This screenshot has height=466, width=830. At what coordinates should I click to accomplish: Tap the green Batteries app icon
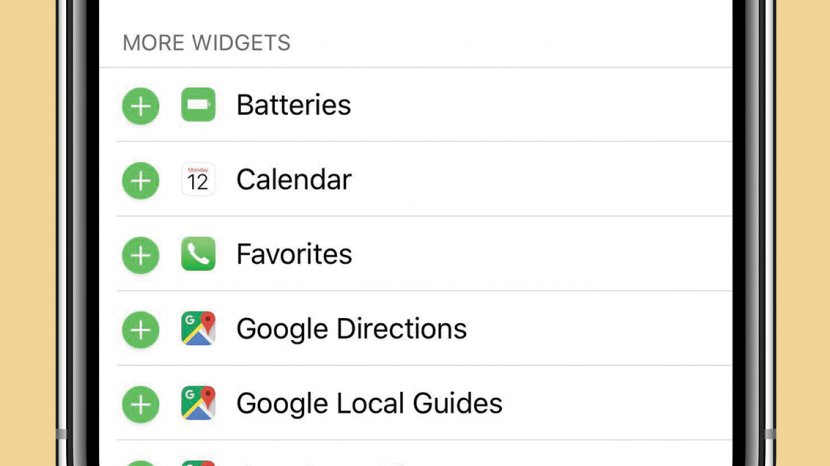(198, 105)
